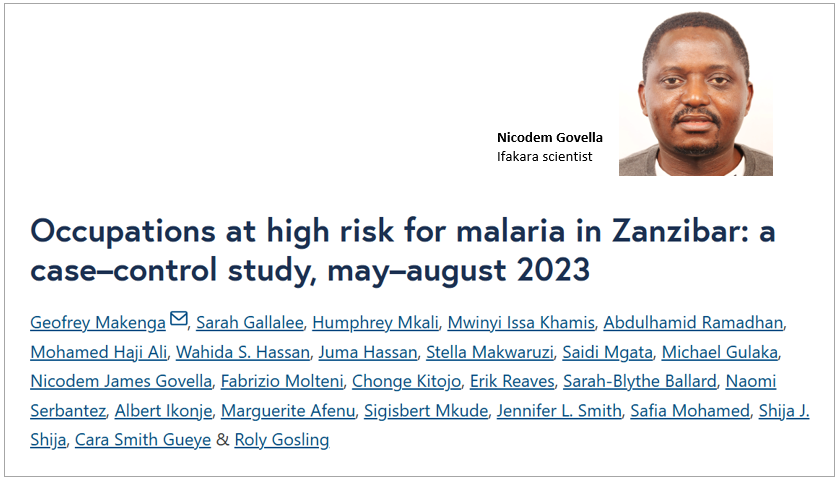839x480 pixels.
Task: Open Nicodem James Govella author link
Action: click(x=121, y=381)
